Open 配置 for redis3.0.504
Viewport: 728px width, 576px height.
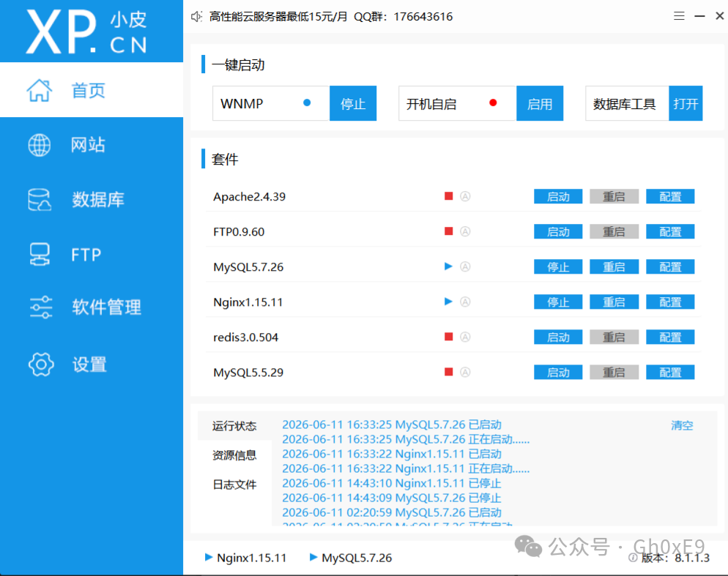[670, 337]
